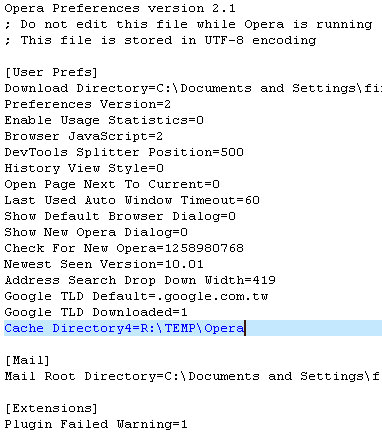Click the Browser JavaScript=2 line
The height and width of the screenshot is (434, 382).
click(x=83, y=136)
